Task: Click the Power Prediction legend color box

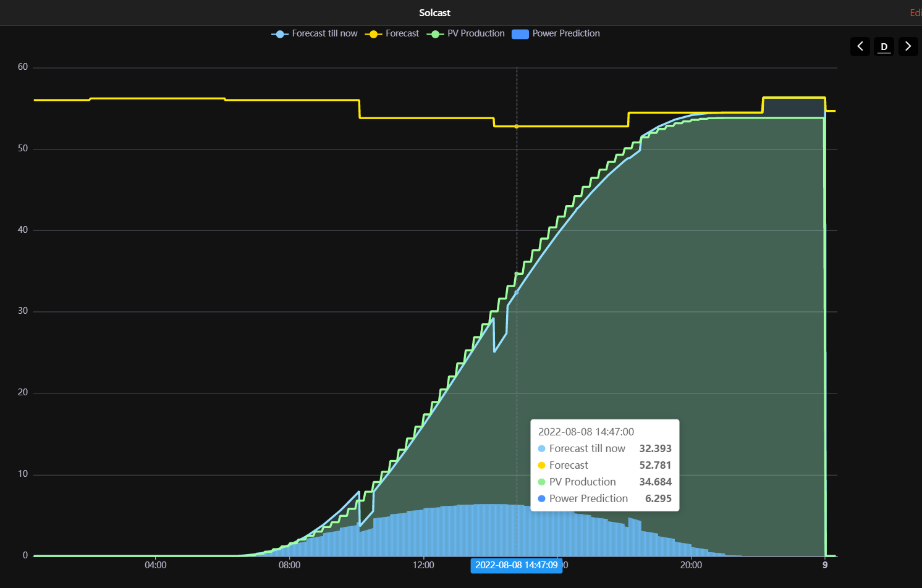Action: pyautogui.click(x=520, y=34)
